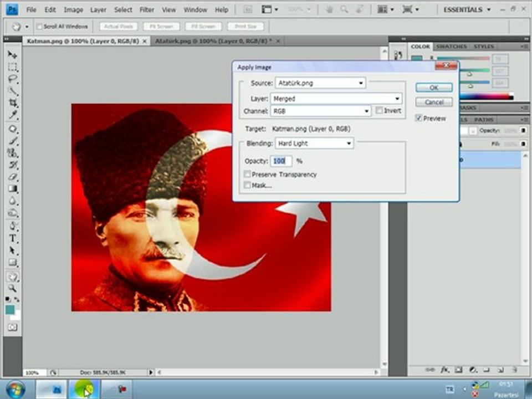Select the Gradient tool

(x=12, y=188)
